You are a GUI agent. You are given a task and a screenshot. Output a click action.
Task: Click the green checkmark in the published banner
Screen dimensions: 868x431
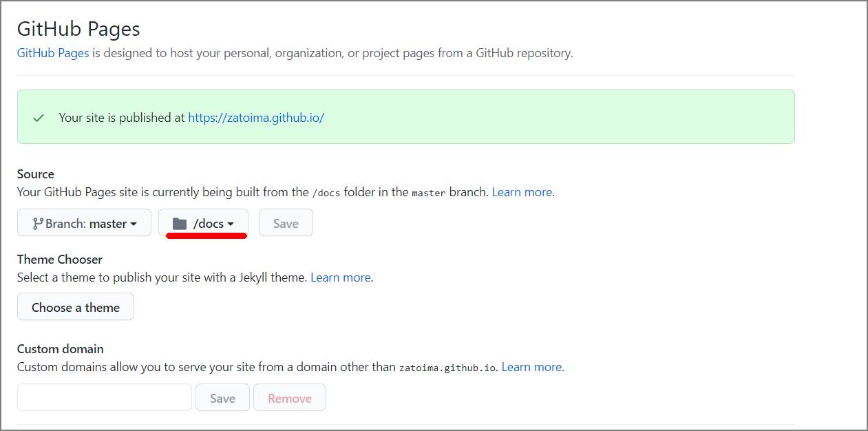click(39, 118)
